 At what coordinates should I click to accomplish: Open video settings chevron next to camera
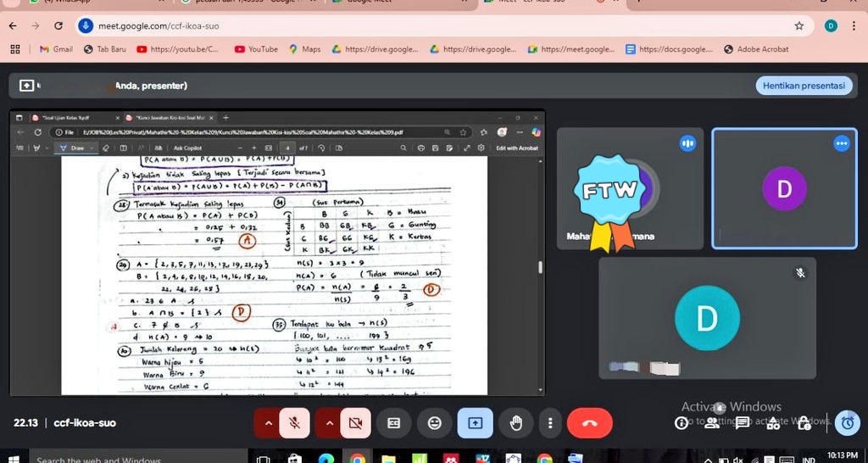click(x=330, y=423)
